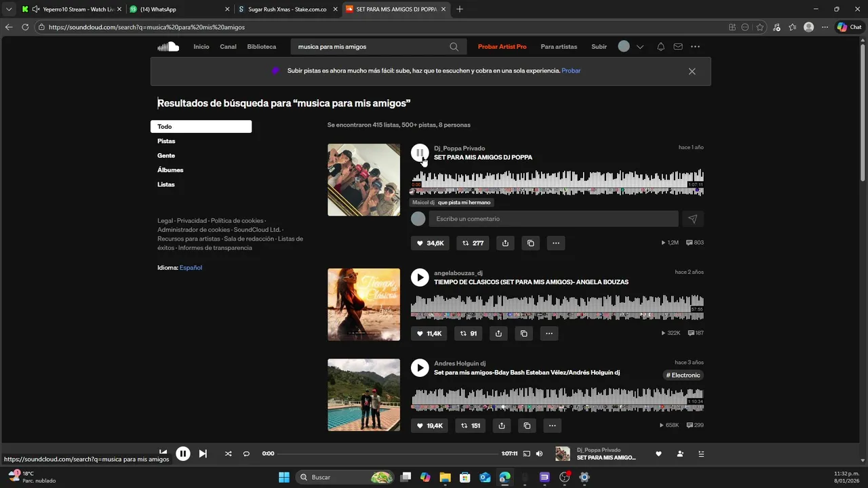Pause playback in the bottom player
The height and width of the screenshot is (488, 868).
tap(183, 453)
